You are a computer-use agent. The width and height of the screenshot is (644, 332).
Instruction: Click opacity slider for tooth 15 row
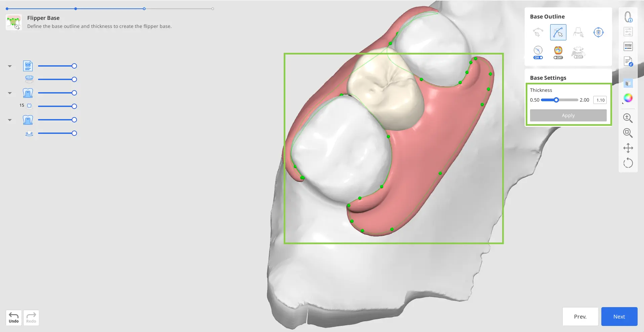tap(57, 106)
